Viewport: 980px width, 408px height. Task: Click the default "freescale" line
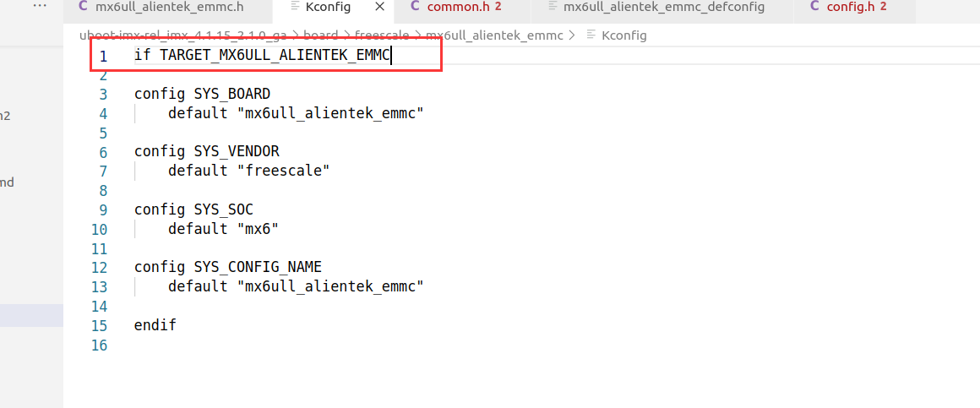[x=248, y=171]
